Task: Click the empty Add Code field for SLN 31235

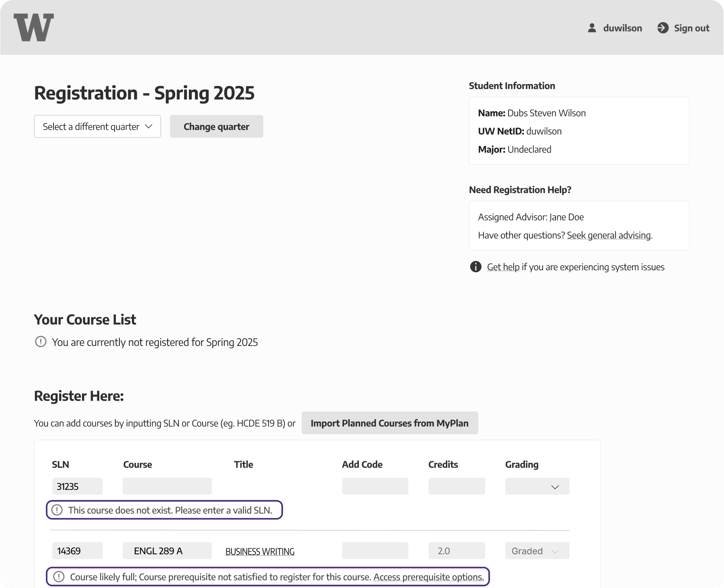Action: pos(375,486)
